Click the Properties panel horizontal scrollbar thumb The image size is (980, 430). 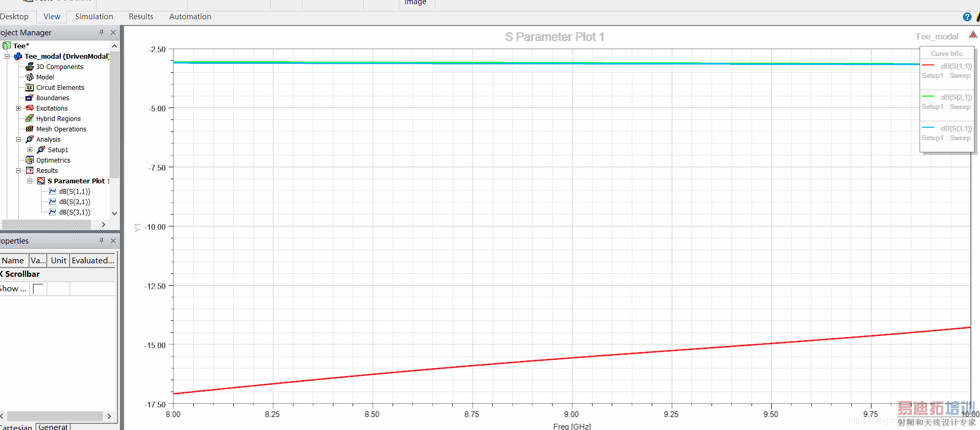55,416
